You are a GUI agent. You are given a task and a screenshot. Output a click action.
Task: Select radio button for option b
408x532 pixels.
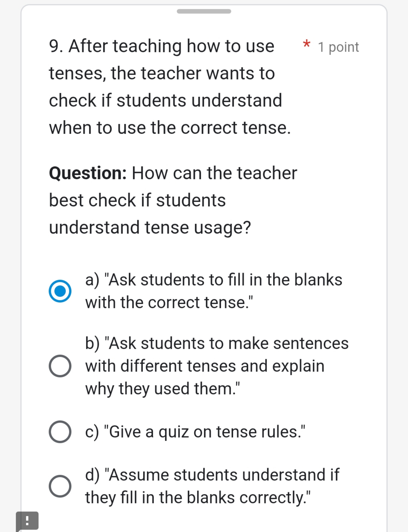click(x=60, y=366)
